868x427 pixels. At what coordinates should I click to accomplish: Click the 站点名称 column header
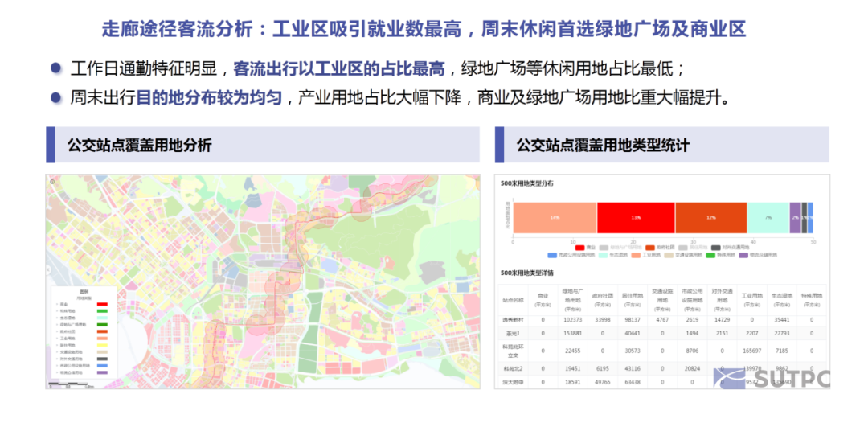pos(513,300)
